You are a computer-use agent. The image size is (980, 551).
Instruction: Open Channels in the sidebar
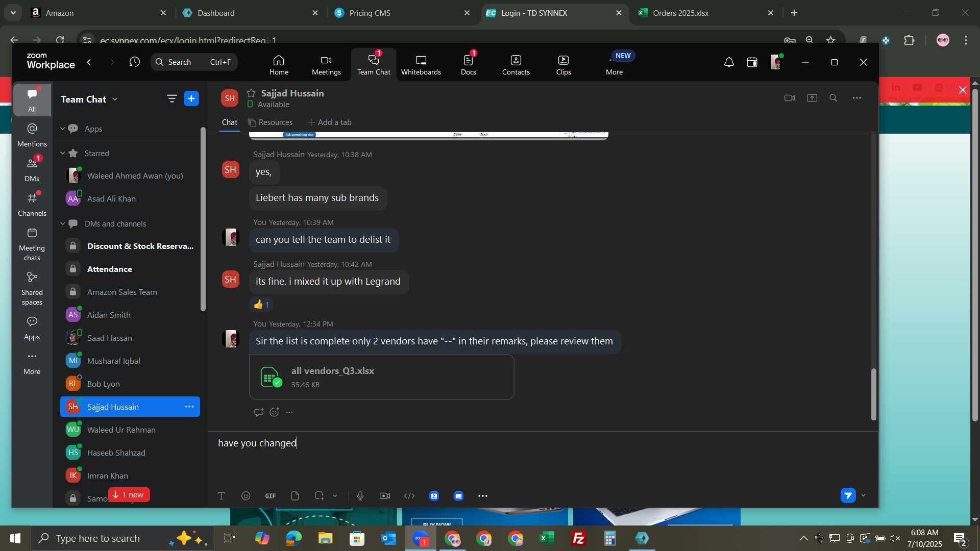[x=32, y=204]
